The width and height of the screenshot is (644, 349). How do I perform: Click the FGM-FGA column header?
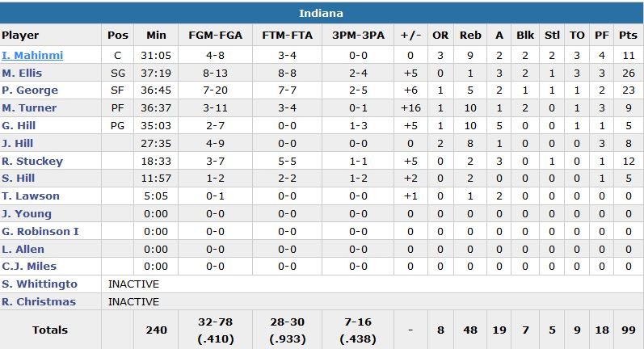[215, 36]
